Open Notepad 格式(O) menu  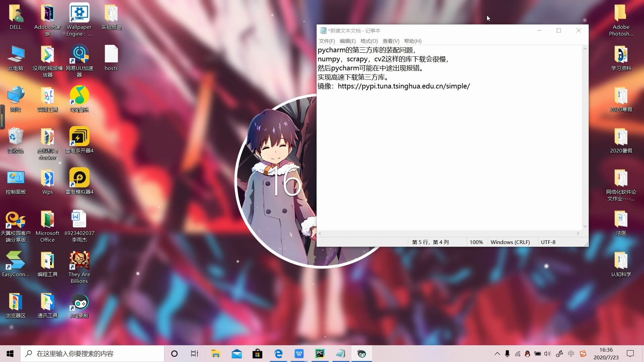(x=369, y=41)
